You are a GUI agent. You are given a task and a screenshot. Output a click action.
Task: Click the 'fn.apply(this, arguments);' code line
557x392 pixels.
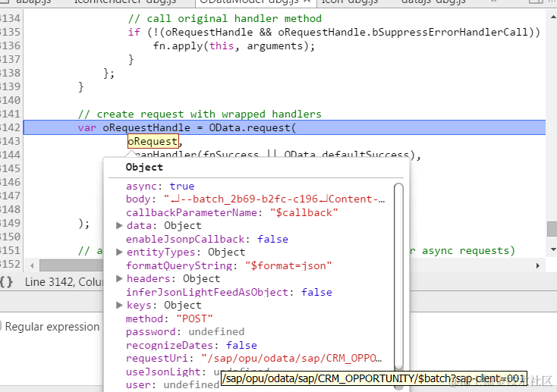pyautogui.click(x=234, y=45)
